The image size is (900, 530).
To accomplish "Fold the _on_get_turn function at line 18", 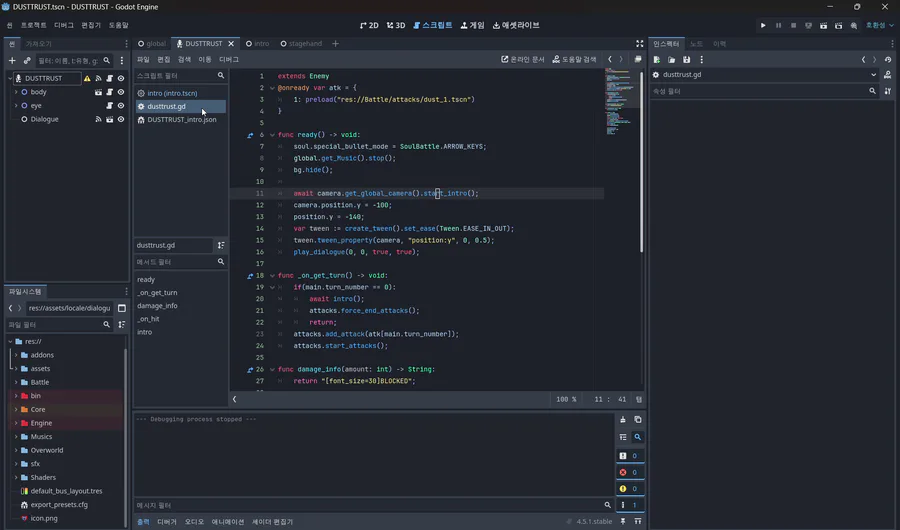I will (x=272, y=276).
